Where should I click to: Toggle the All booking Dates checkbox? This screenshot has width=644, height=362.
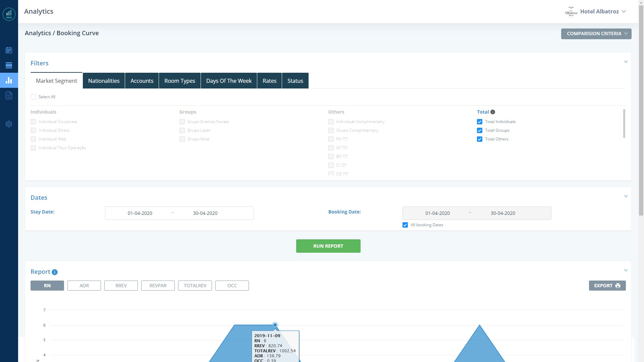click(x=405, y=225)
